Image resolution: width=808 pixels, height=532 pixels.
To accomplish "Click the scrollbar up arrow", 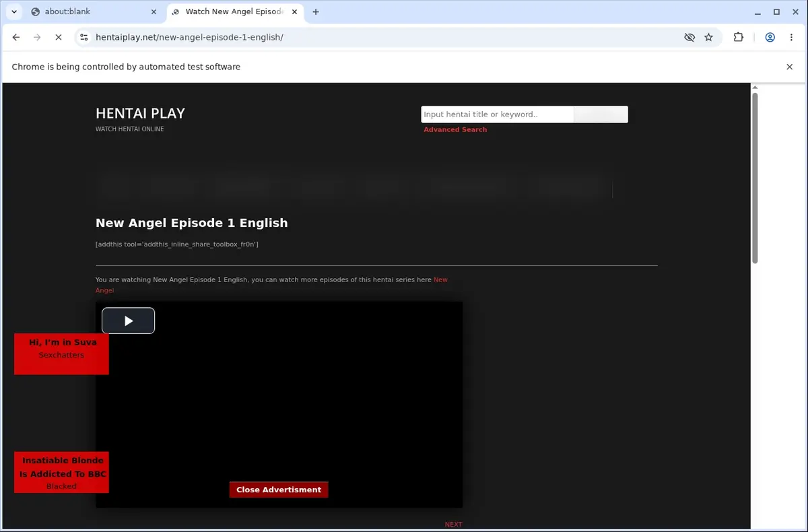I will click(755, 87).
